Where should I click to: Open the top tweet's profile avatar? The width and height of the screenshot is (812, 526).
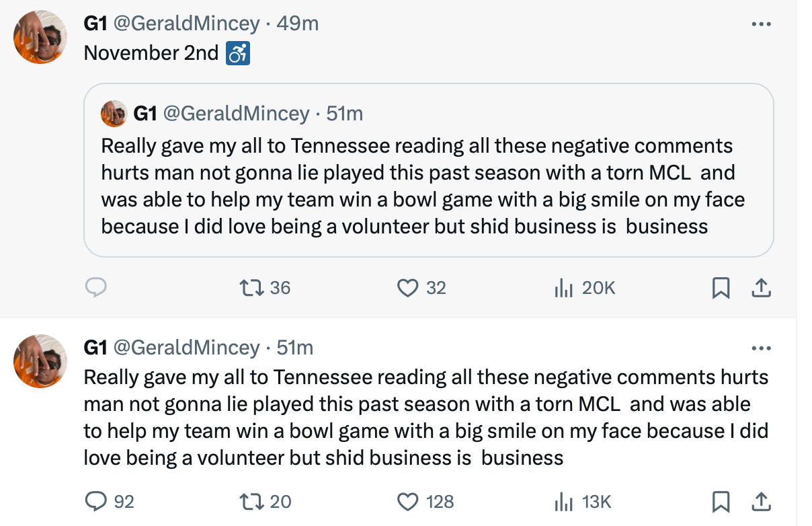click(x=40, y=38)
